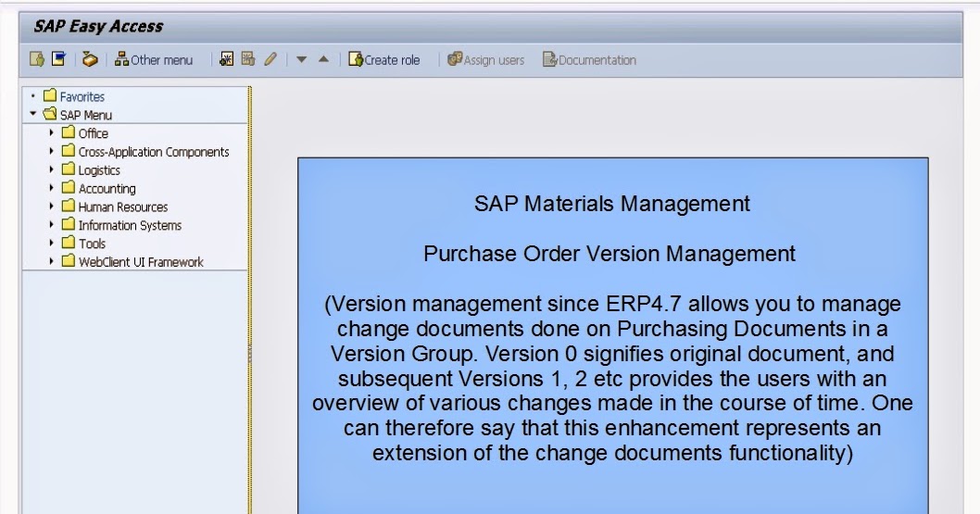The width and height of the screenshot is (980, 514).
Task: Select the SAP Menu label
Action: pos(85,115)
